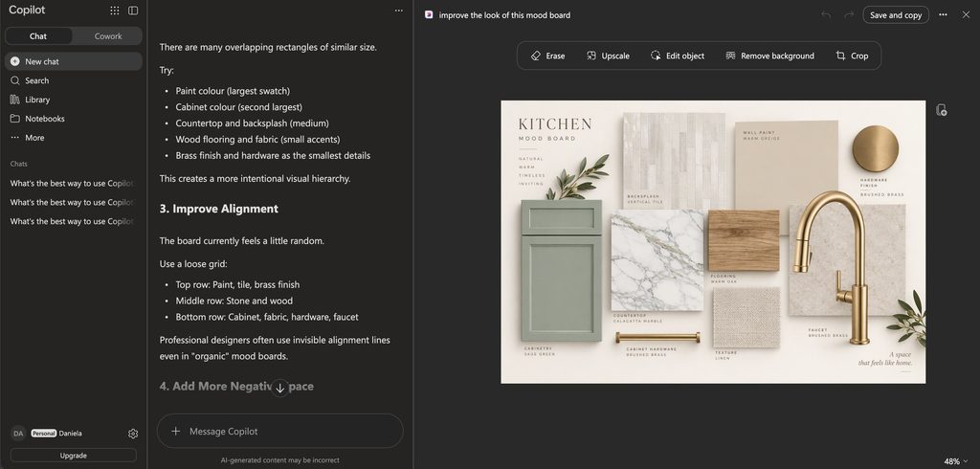Toggle the sidebar panel icon
This screenshot has width=980, height=469.
133,10
